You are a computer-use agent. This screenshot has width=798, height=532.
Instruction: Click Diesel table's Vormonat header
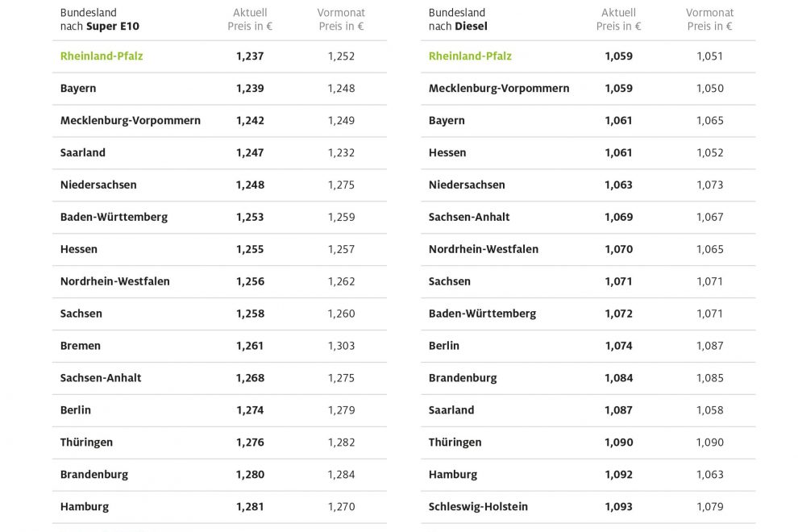point(709,19)
